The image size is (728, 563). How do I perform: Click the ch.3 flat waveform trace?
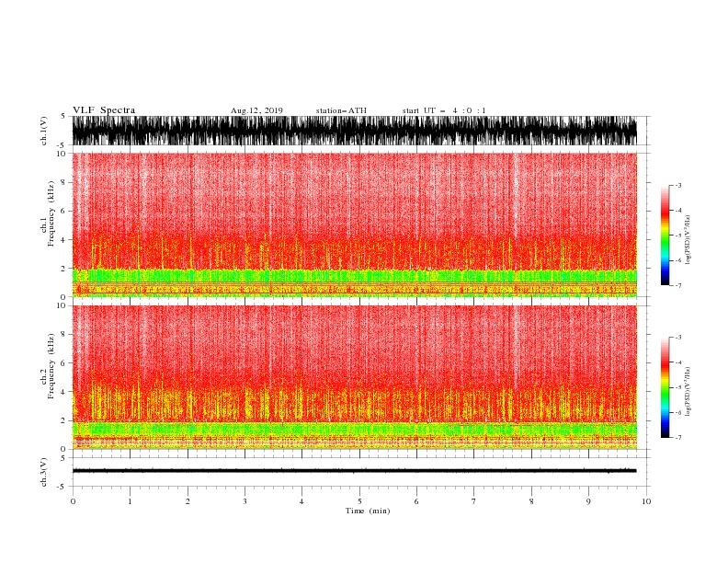pyautogui.click(x=355, y=471)
